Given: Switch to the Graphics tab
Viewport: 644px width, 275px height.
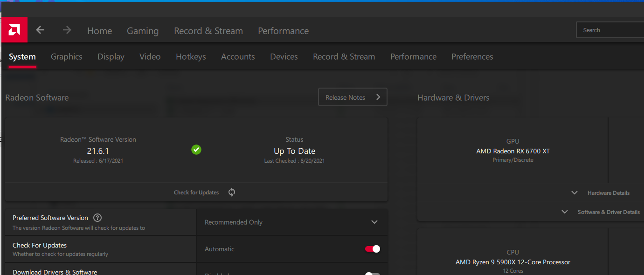Looking at the screenshot, I should 67,57.
